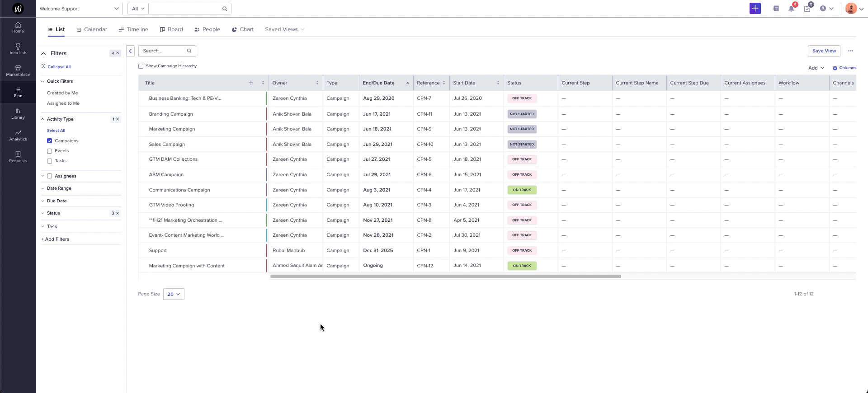Click Select All under Activity Type
Viewport: 868px width, 393px height.
pyautogui.click(x=56, y=131)
